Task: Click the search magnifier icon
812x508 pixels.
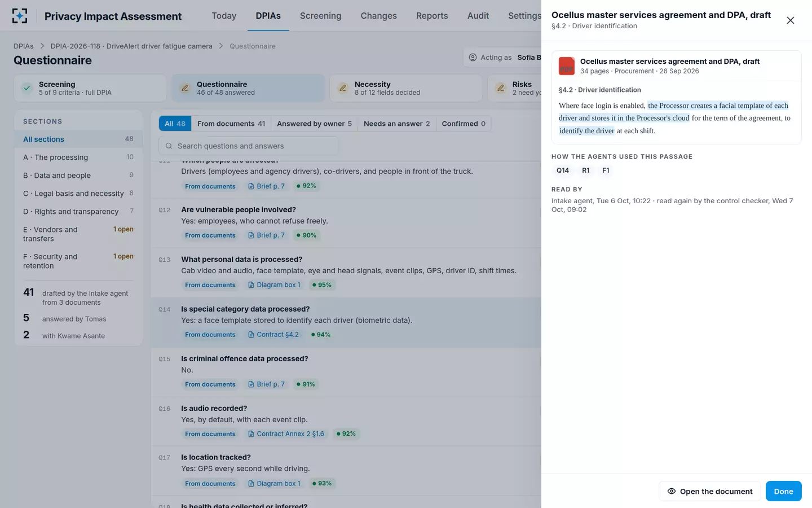Action: pos(169,146)
